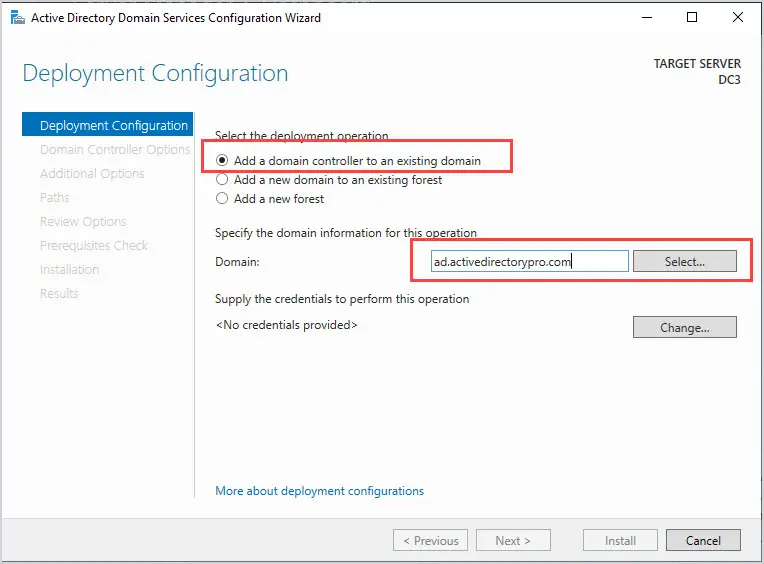Maximize the configuration wizard window
This screenshot has height=564, width=764.
click(691, 18)
